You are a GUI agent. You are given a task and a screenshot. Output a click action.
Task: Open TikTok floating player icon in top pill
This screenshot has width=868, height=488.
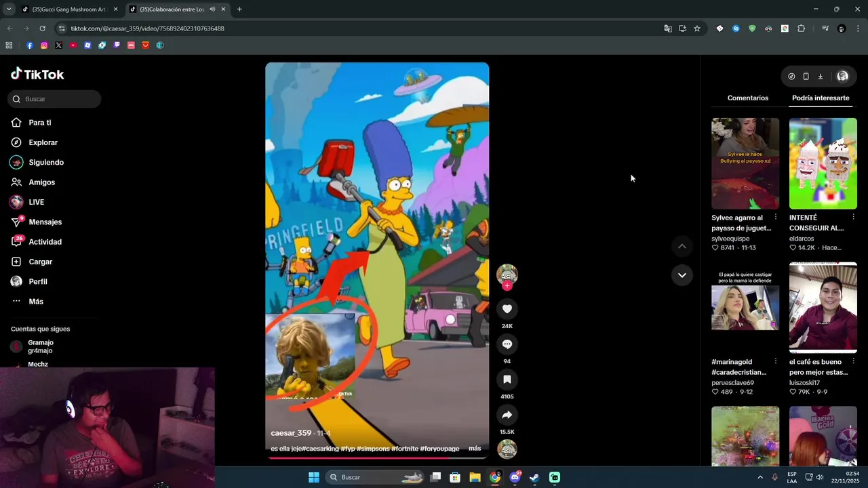pyautogui.click(x=791, y=77)
